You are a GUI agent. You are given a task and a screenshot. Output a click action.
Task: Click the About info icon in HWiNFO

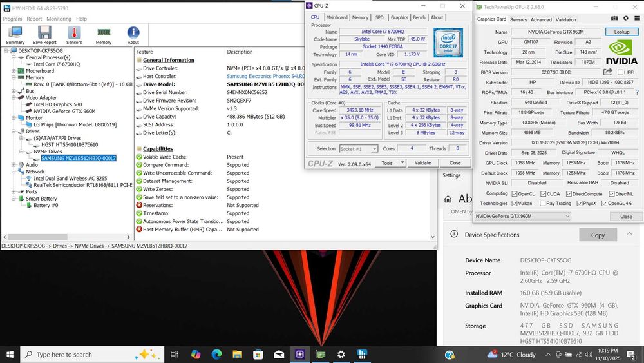coord(133,35)
